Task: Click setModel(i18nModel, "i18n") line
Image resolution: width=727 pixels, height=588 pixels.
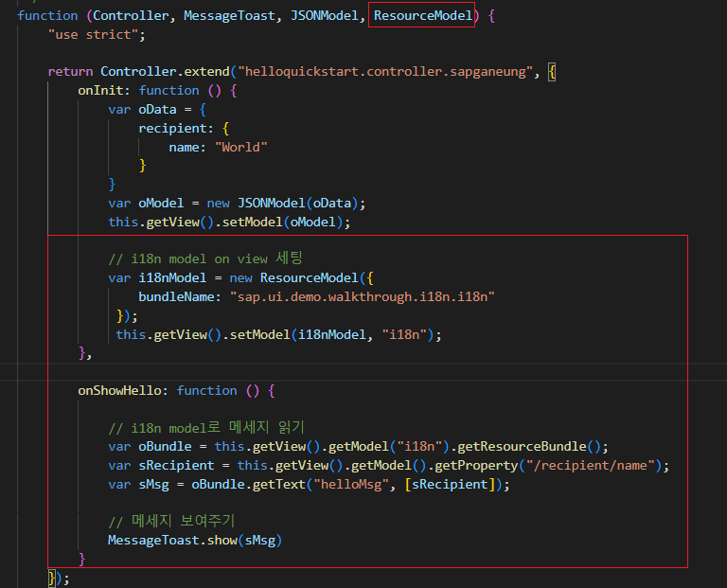Action: 278,335
